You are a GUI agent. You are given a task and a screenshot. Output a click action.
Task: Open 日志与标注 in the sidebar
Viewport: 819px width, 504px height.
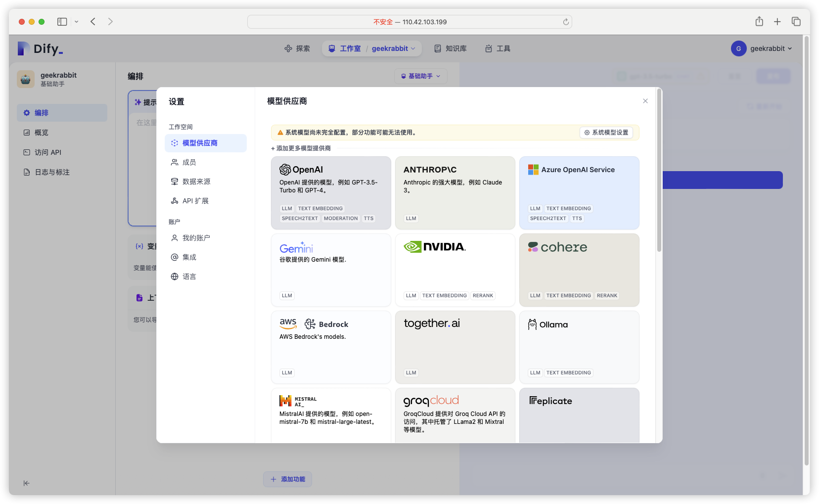click(x=62, y=172)
